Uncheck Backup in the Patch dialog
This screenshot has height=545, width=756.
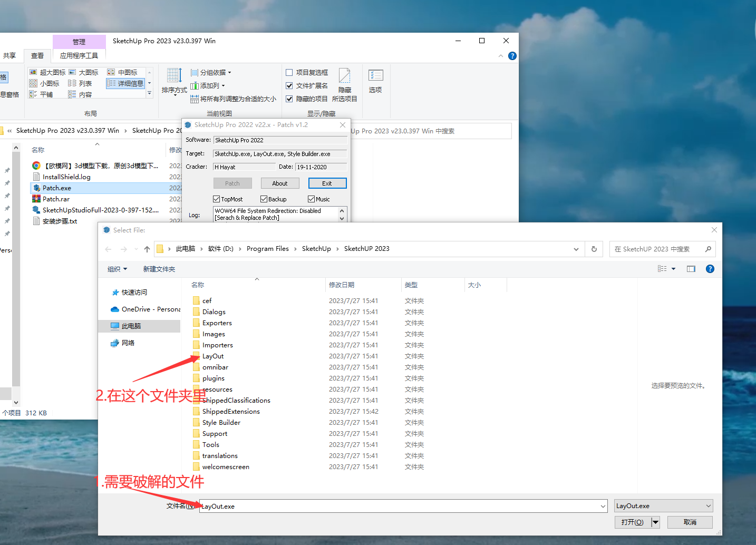(x=264, y=199)
